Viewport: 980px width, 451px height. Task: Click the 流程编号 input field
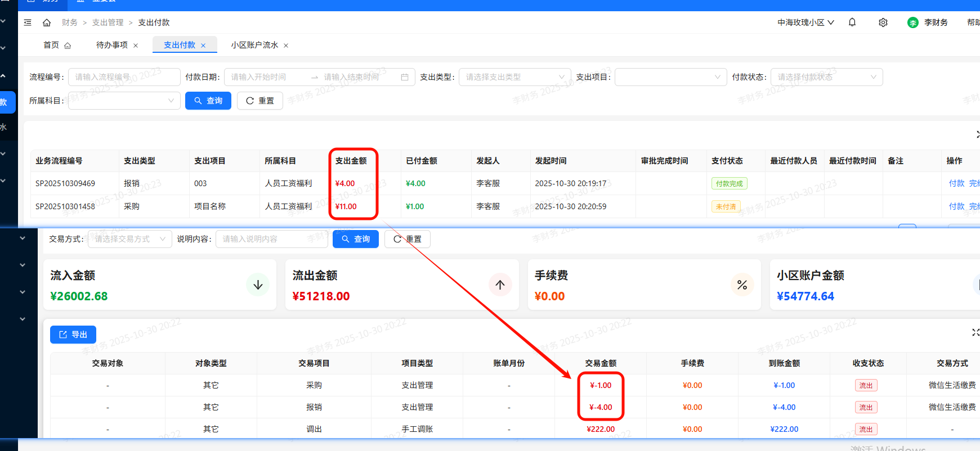(x=124, y=77)
